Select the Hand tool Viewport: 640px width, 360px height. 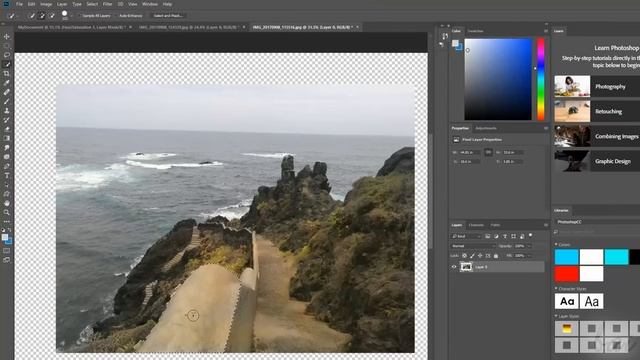tap(7, 203)
